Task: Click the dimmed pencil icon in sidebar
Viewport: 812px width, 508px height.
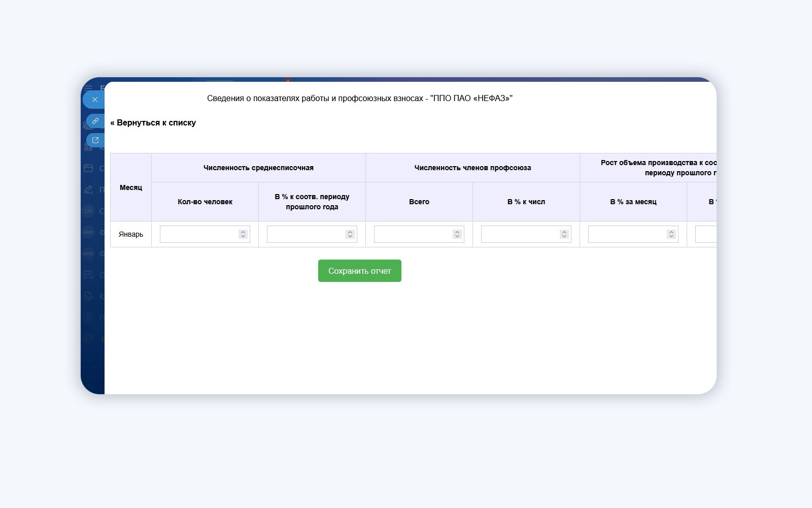Action: 88,189
